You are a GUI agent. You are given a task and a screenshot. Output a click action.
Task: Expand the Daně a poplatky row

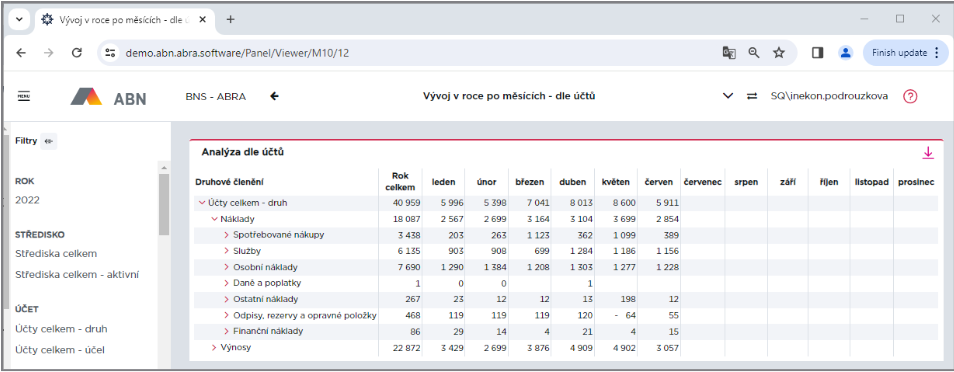pyautogui.click(x=226, y=283)
